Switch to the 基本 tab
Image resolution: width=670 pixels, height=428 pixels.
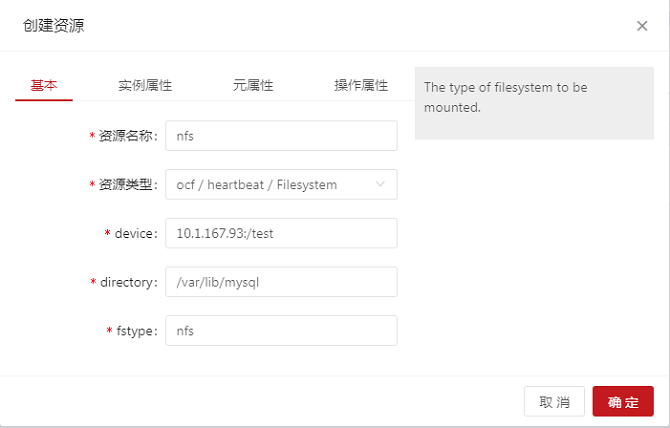44,85
